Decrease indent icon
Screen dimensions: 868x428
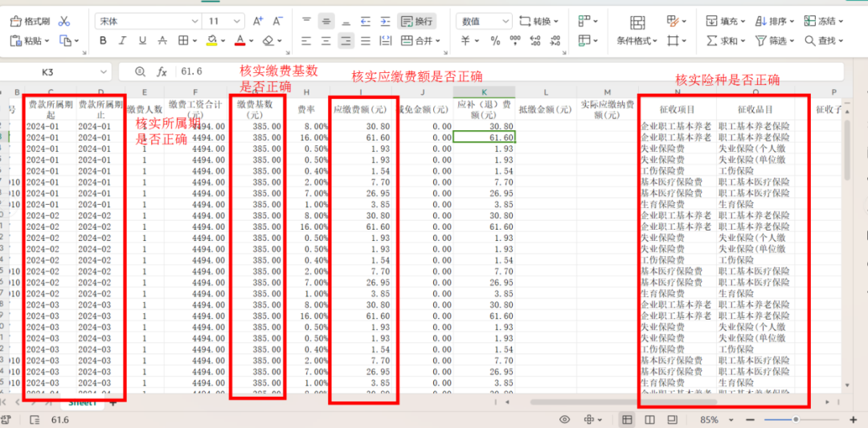pos(366,22)
